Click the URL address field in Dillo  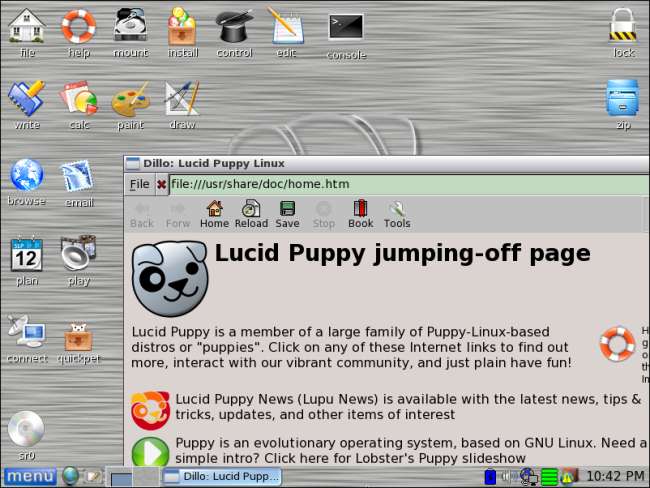[409, 184]
